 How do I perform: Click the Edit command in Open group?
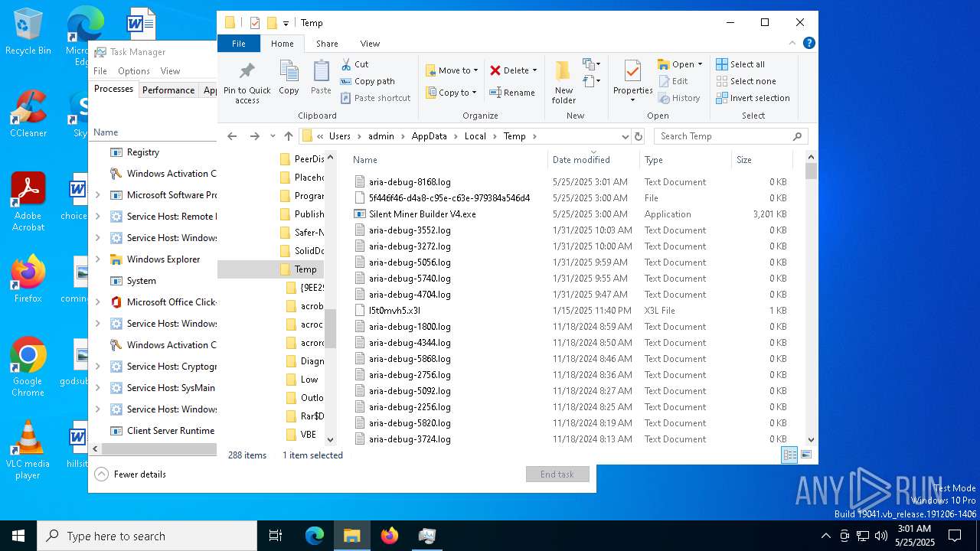point(673,81)
